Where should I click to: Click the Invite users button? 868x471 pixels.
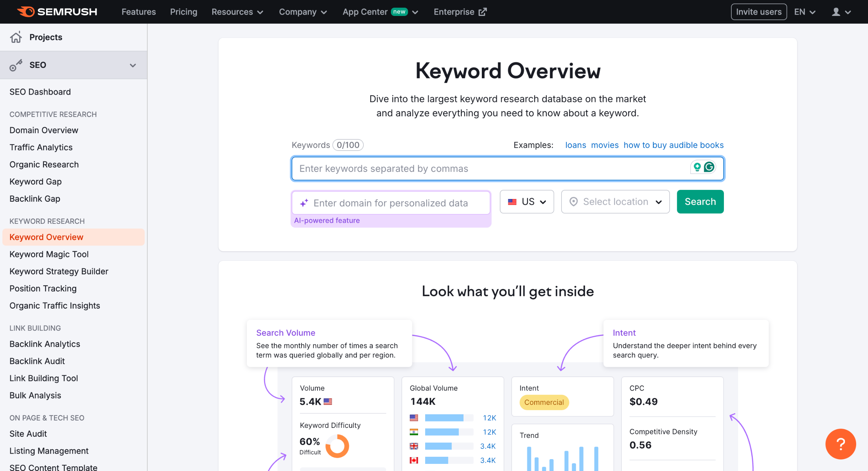(758, 12)
